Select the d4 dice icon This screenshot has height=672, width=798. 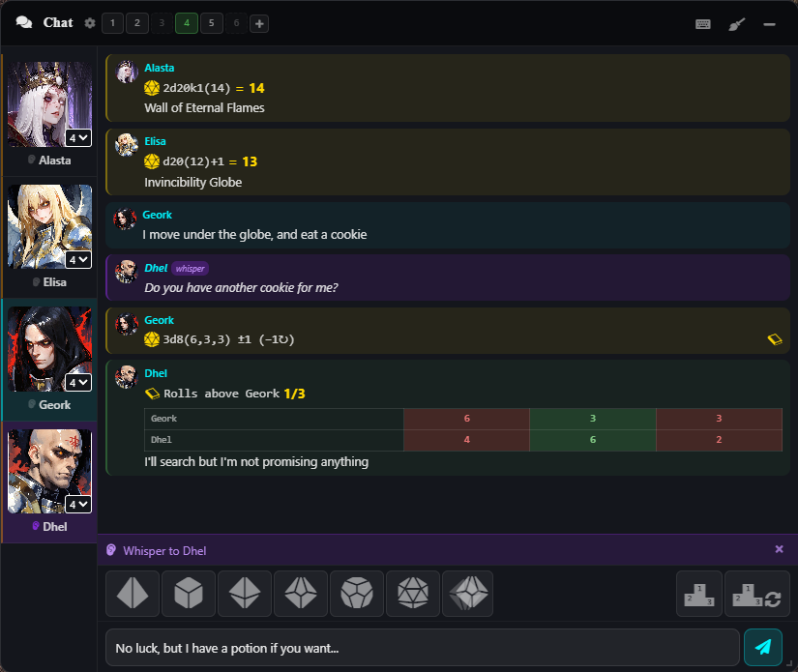[133, 593]
